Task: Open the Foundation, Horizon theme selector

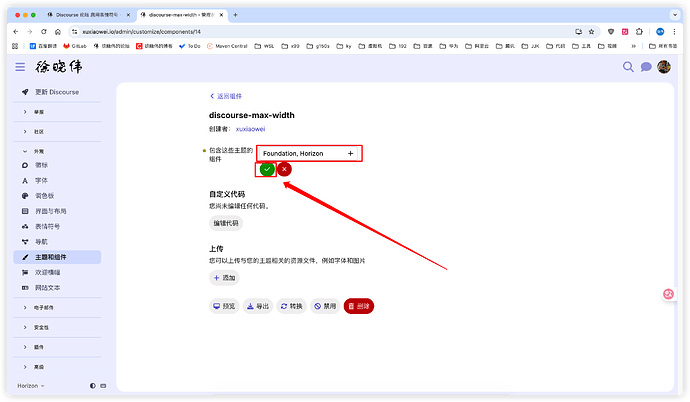Action: click(308, 153)
